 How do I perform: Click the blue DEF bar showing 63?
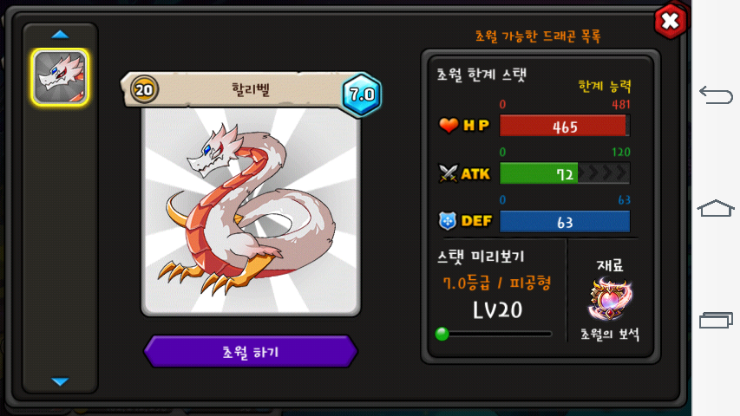click(564, 221)
